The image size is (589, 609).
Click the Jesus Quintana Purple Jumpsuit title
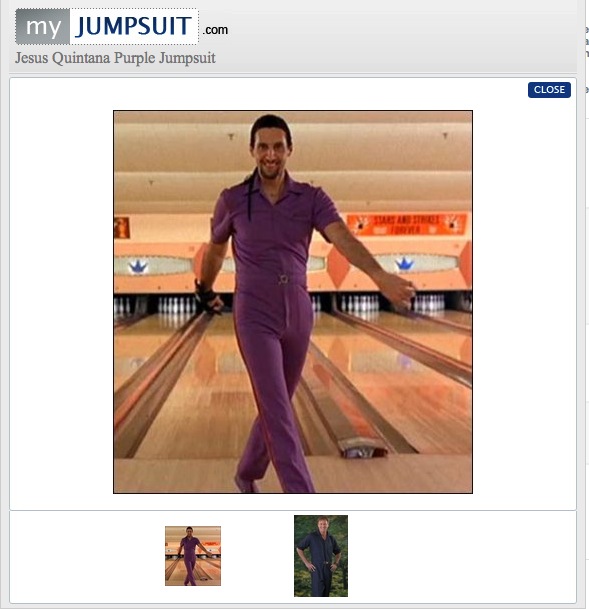[115, 58]
